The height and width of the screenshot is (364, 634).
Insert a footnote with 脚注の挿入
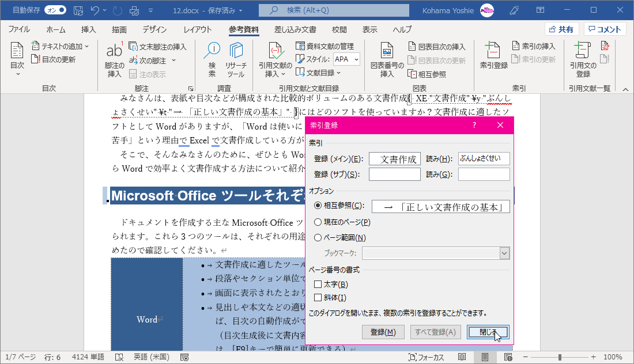115,60
